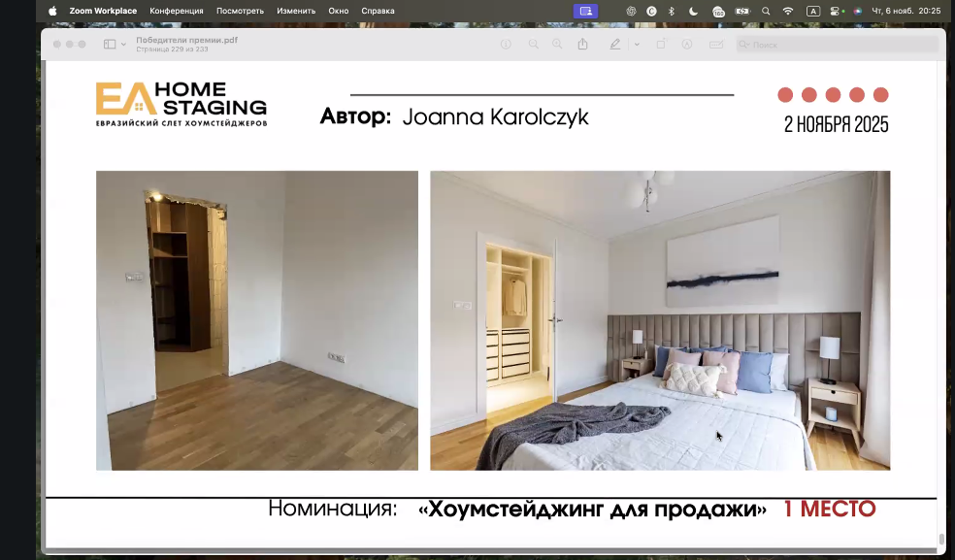
Task: Open the Apple menu
Action: pos(52,11)
